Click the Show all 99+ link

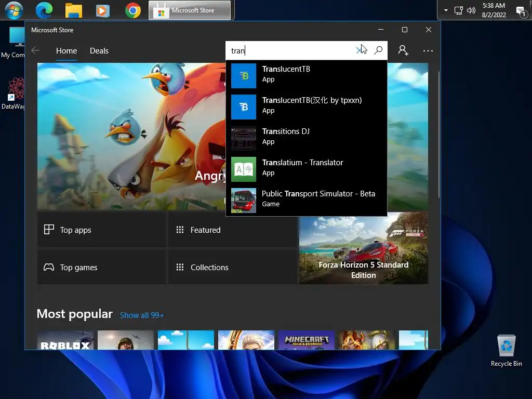point(142,315)
